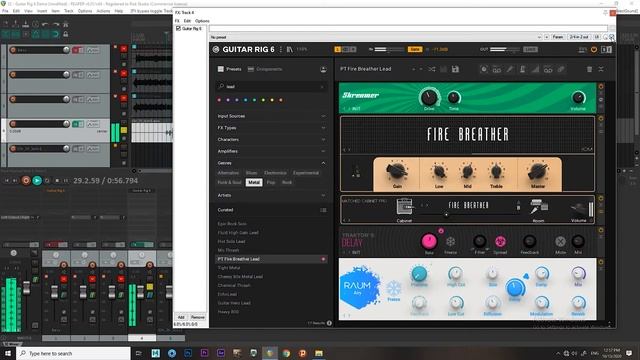Screen dimensions: 640x360
Task: Toggle Guitar Rig header power icon
Action: pyautogui.click(x=594, y=49)
